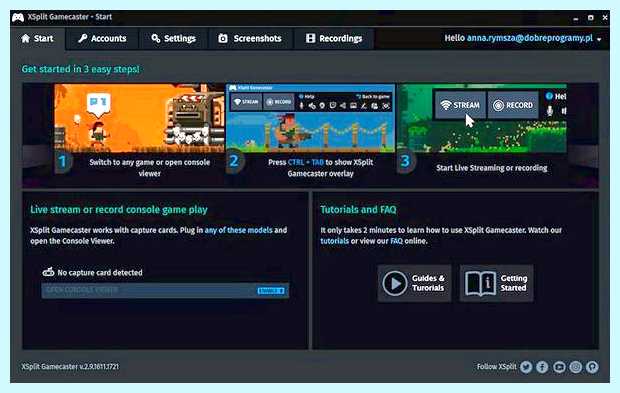Click the anna.rymsza@dobreprogramy.pl account link
This screenshot has height=393, width=620.
[x=529, y=38]
